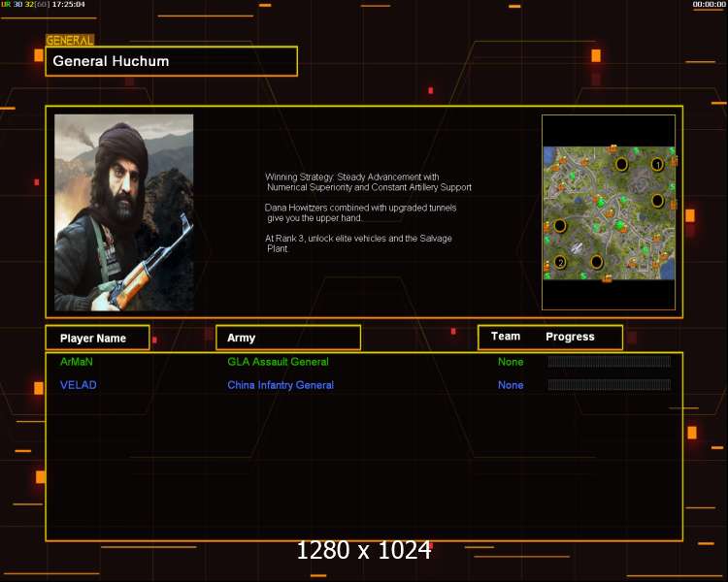
Task: Click VELAD's loading progress bar
Action: pyautogui.click(x=609, y=385)
